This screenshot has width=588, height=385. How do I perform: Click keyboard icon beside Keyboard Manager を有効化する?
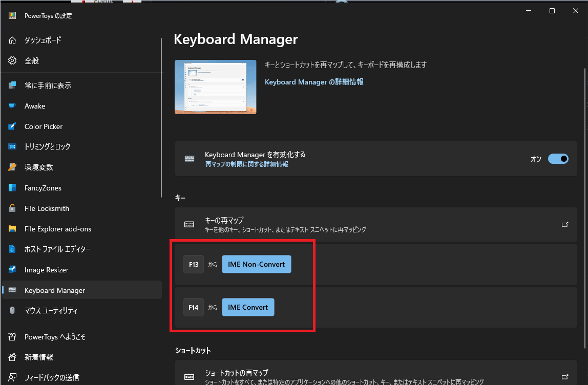pos(190,159)
